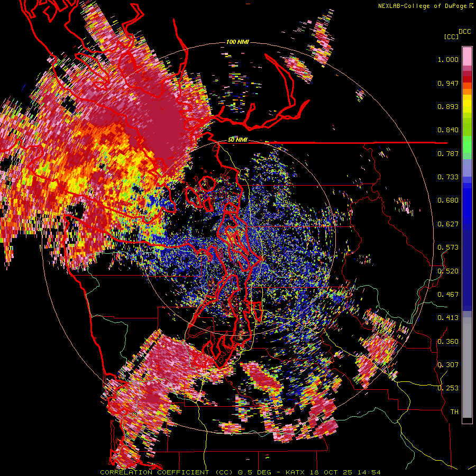Click the yellow segment of color bar
The image size is (476, 476).
467,104
